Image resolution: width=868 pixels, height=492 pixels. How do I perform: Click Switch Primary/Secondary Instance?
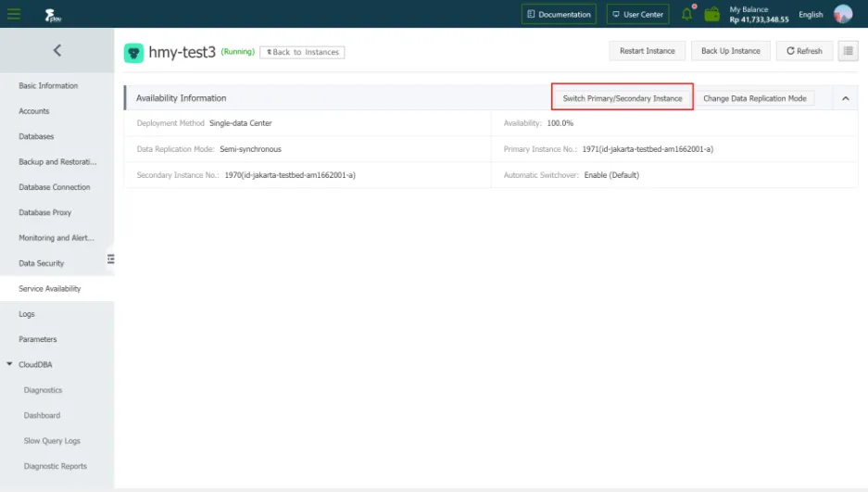tap(623, 98)
